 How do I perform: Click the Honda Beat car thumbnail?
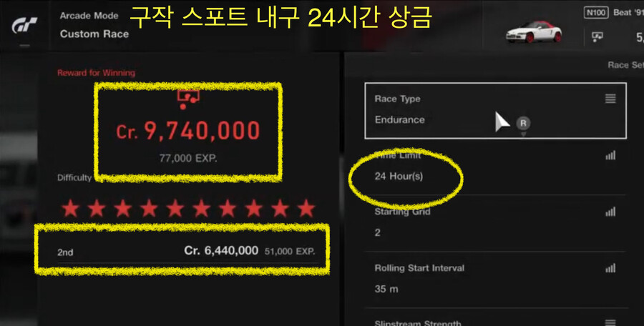tap(534, 31)
